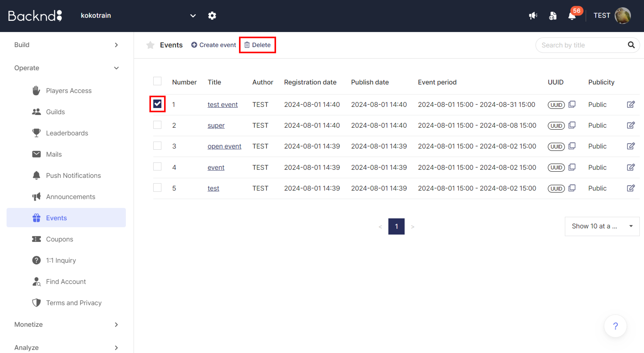
Task: Expand the Analyze sidebar section
Action: pos(66,348)
